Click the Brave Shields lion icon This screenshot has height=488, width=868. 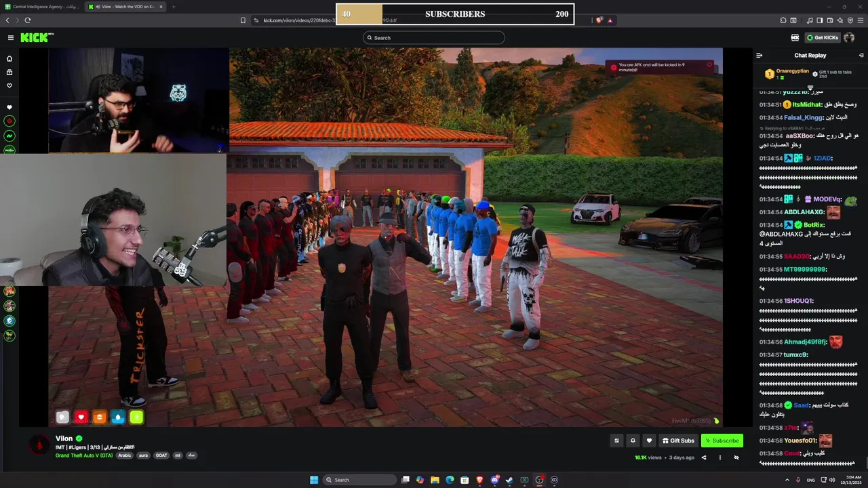599,20
